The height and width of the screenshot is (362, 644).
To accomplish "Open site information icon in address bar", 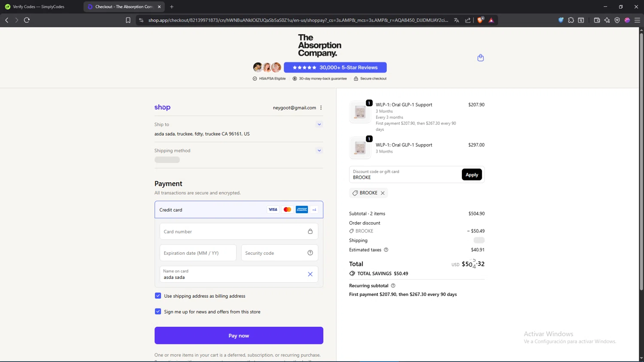I will tap(141, 20).
